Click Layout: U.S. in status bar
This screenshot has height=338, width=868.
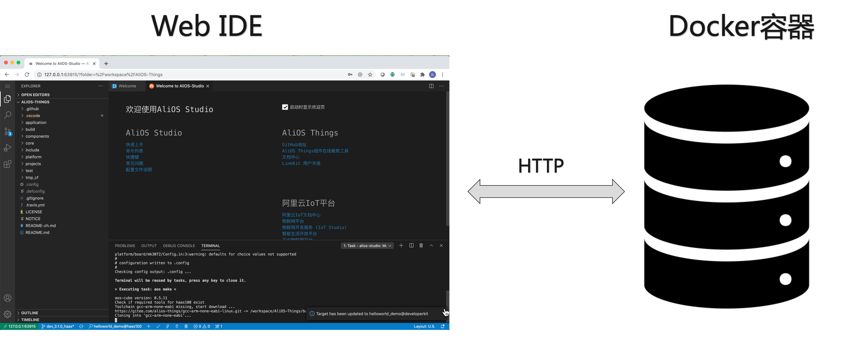[x=424, y=327]
